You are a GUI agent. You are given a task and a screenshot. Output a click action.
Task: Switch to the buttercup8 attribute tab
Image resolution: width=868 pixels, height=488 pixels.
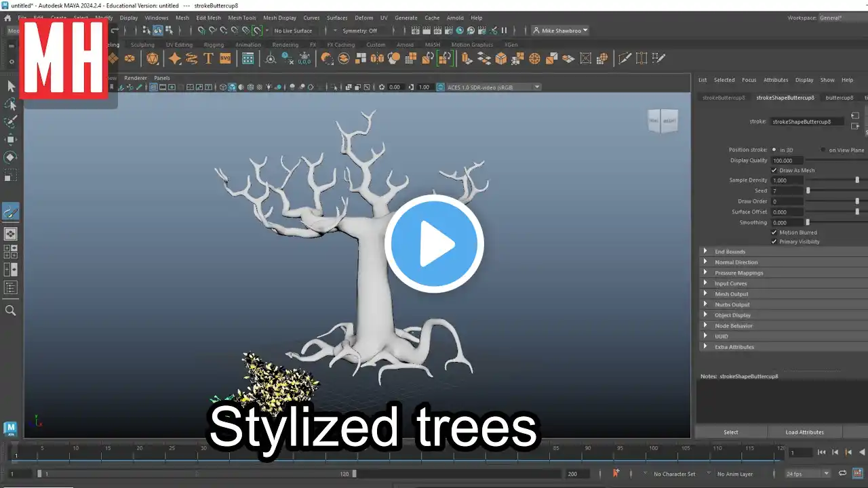point(839,98)
